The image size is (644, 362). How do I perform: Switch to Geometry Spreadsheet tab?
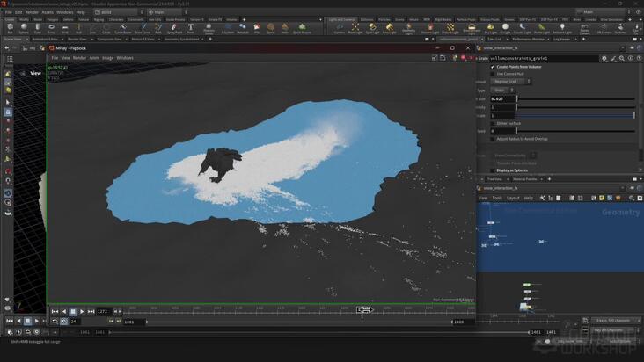coord(181,39)
